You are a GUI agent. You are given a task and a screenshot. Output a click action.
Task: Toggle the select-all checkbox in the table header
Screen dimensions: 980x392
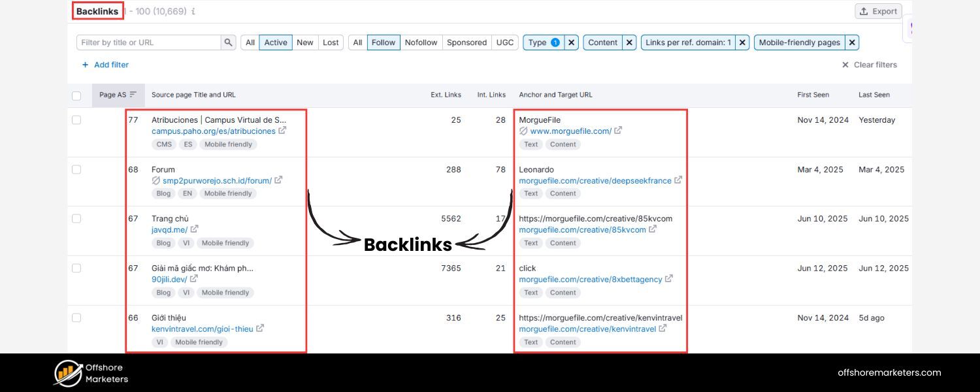(76, 95)
